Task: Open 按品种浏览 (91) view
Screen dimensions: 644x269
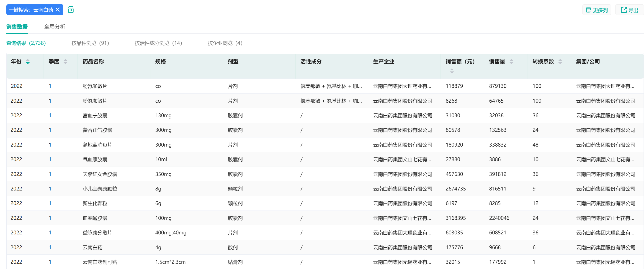Action: click(x=90, y=43)
